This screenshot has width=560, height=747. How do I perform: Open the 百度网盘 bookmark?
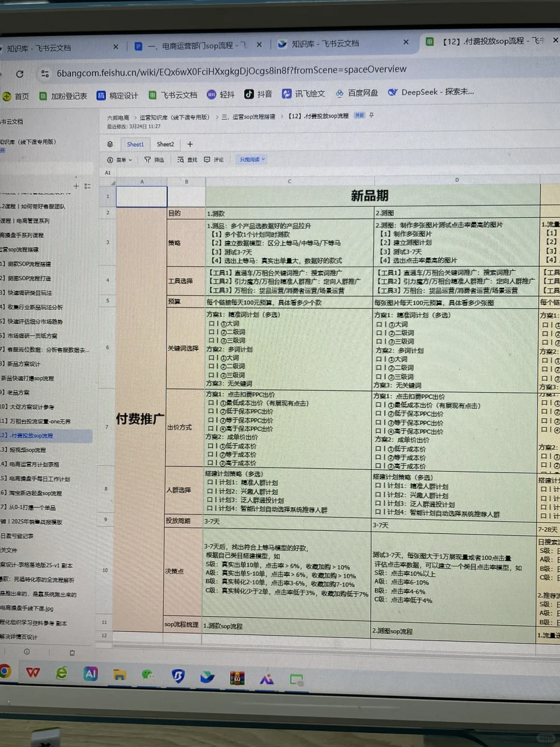pos(357,93)
